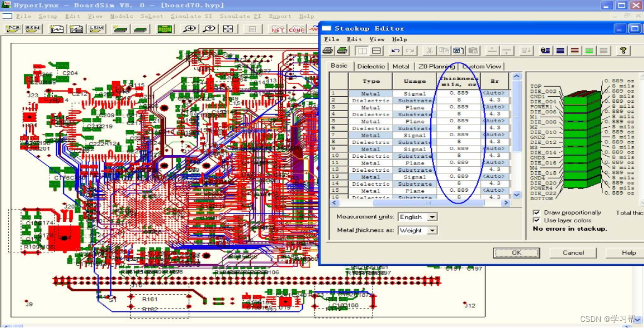
Task: Click the new cell-based schematic icon
Action: (x=77, y=29)
